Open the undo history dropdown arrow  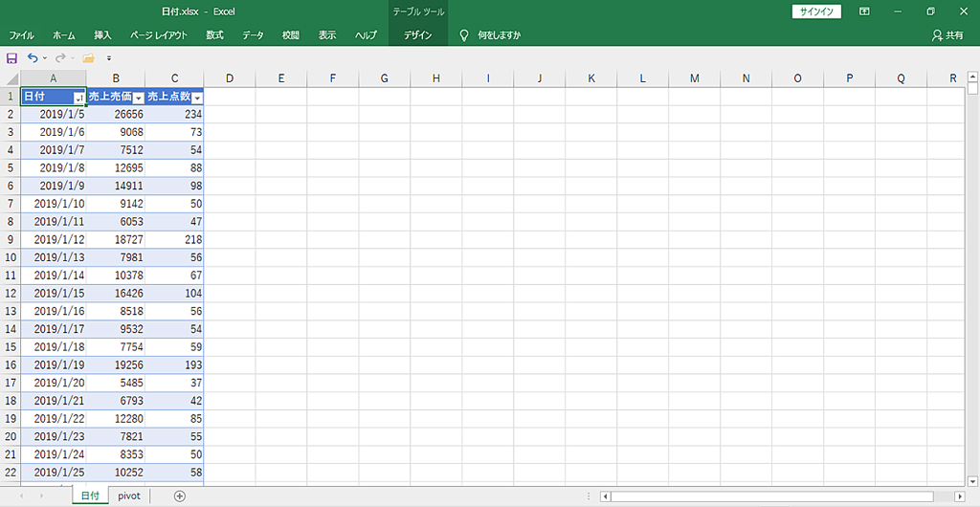(44, 58)
